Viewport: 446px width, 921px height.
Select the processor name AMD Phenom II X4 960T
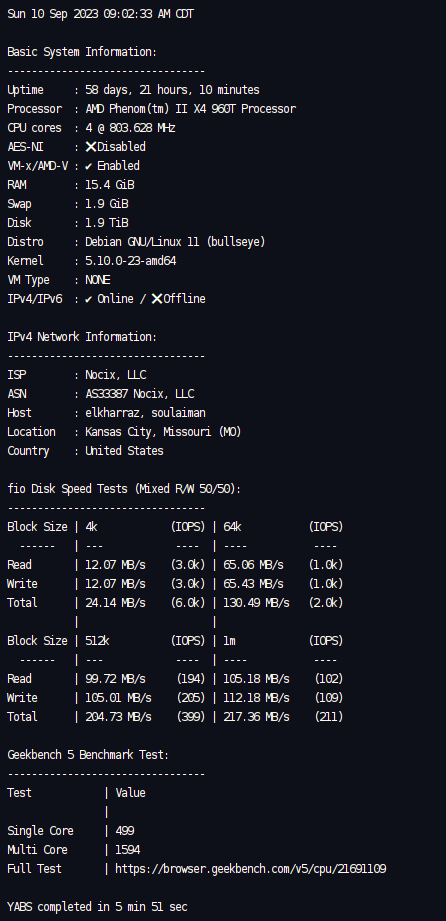pos(191,109)
